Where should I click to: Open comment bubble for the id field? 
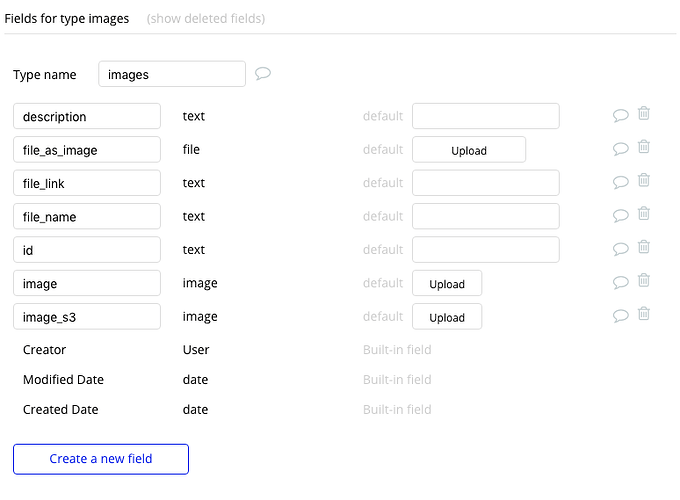pyautogui.click(x=621, y=249)
